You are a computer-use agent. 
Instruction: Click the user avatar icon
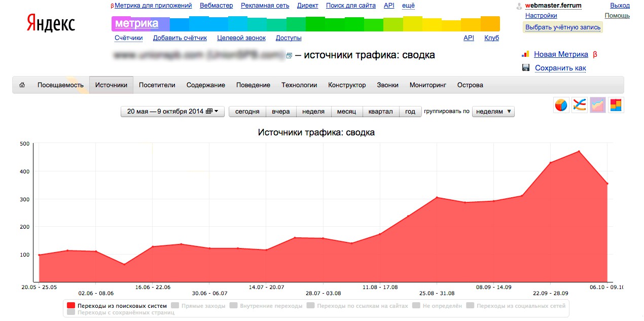tap(519, 6)
